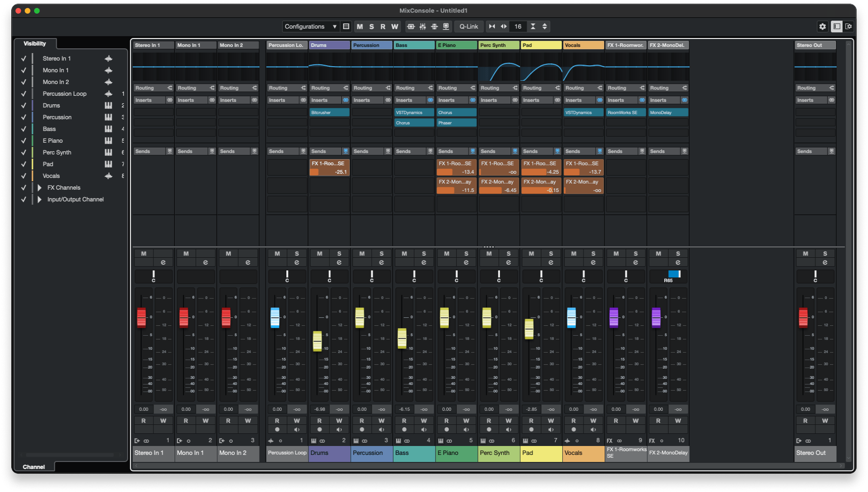Image resolution: width=868 pixels, height=492 pixels.
Task: Open Inserts rack header on Mono In 2
Action: pos(238,100)
